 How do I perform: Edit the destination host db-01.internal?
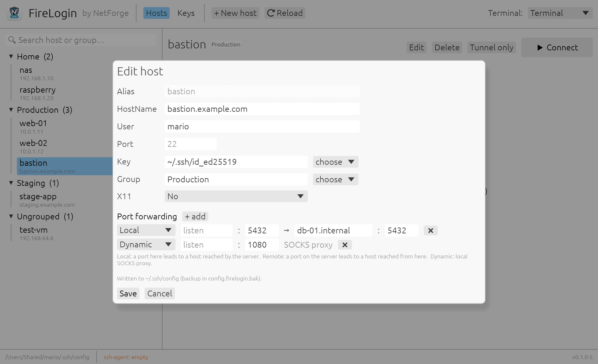pos(333,231)
